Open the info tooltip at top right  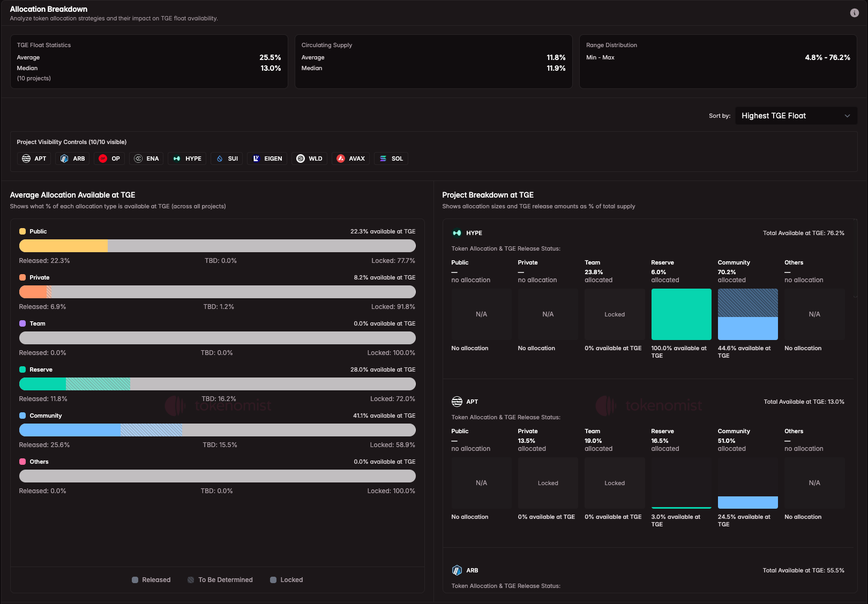855,12
